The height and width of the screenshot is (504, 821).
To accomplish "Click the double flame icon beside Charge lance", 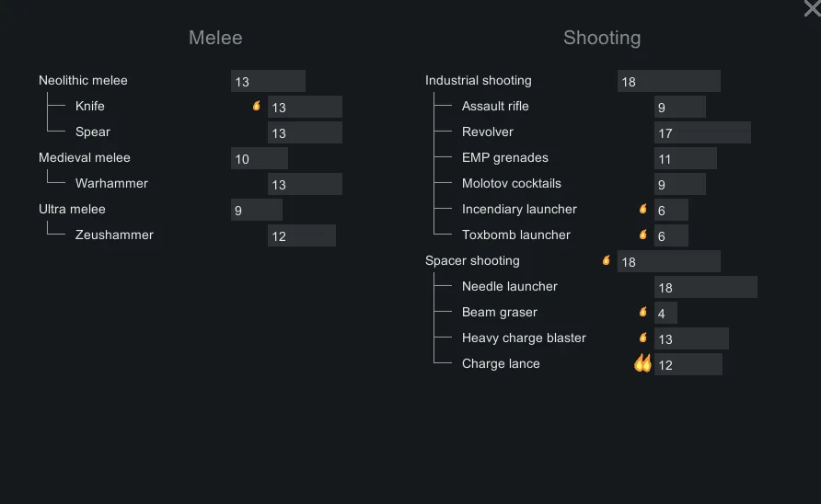I will tap(642, 363).
